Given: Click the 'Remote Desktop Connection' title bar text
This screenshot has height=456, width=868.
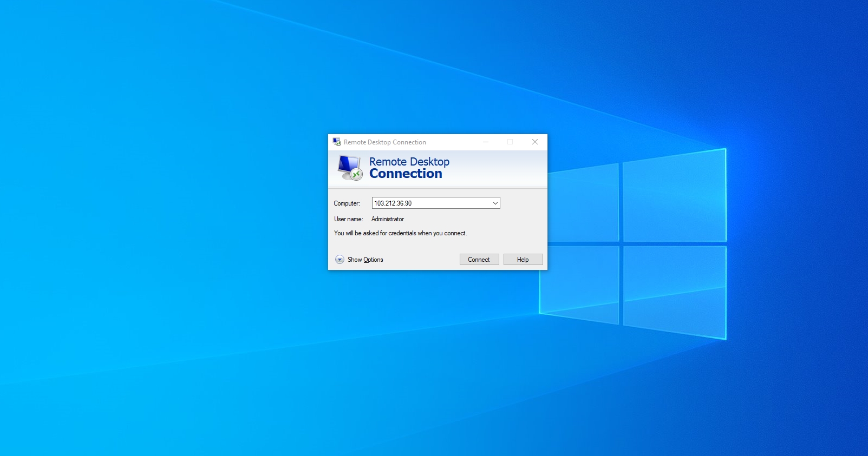Looking at the screenshot, I should (x=384, y=142).
